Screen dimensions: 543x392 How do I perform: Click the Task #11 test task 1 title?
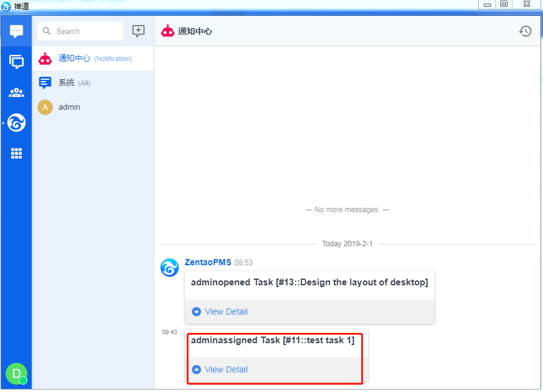coord(272,340)
